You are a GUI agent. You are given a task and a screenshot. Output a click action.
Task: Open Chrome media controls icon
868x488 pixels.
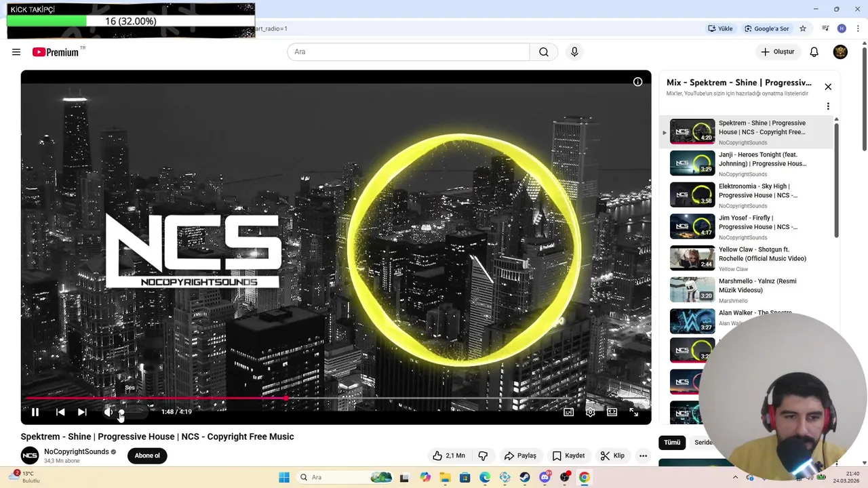825,28
